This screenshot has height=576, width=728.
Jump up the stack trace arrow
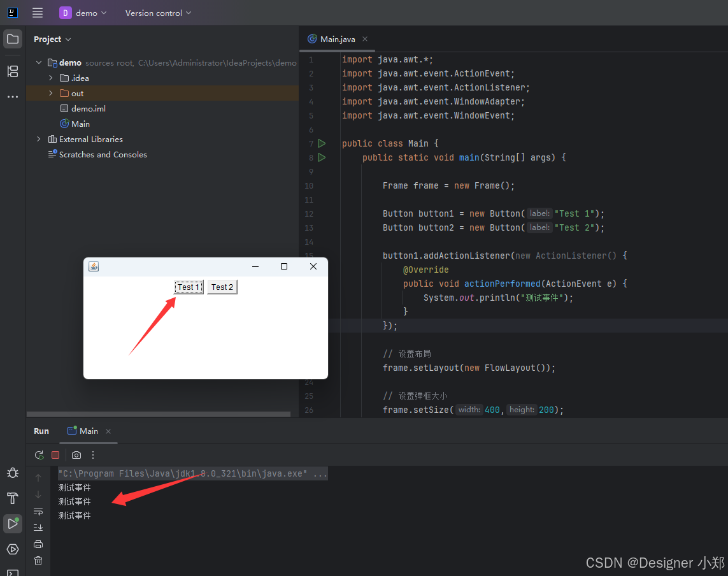(38, 477)
